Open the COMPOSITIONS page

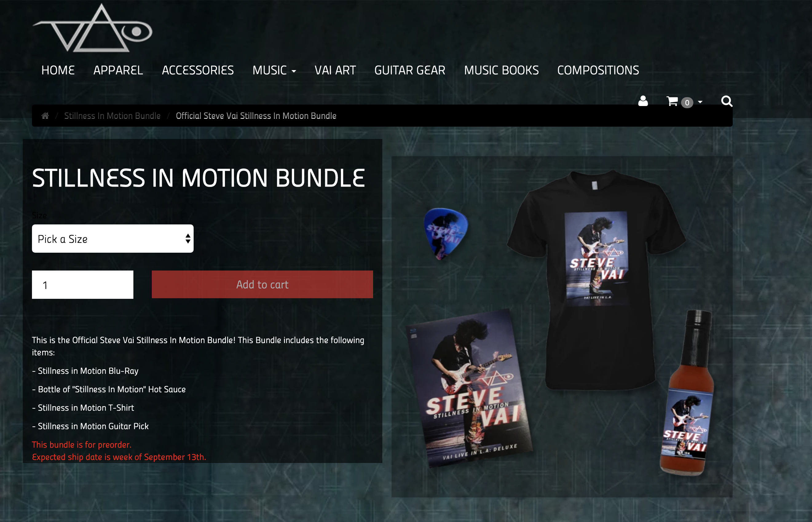(598, 70)
